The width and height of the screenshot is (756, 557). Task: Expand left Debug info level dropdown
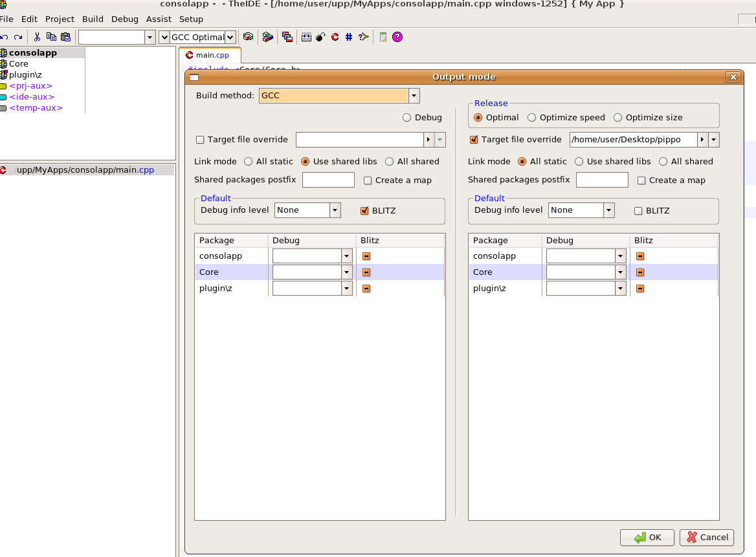pos(335,210)
